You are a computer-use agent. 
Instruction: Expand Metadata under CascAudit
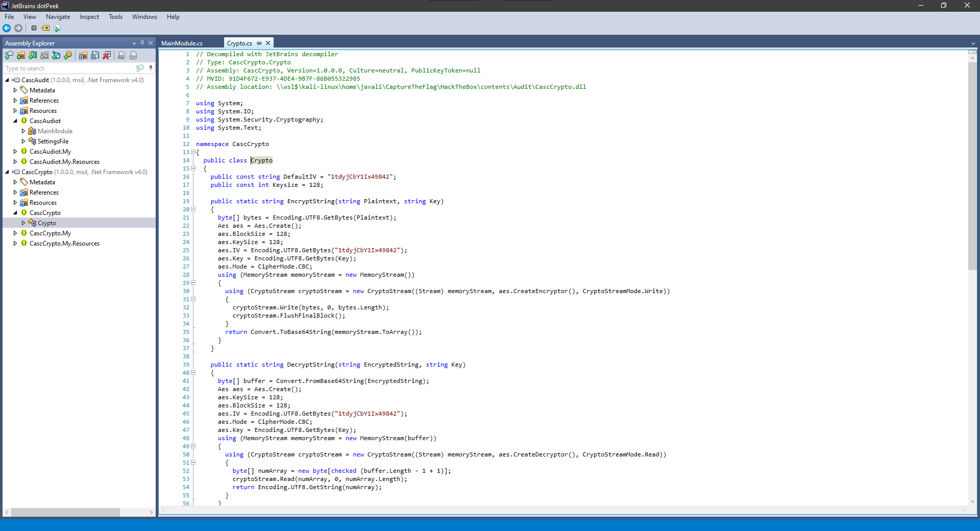(x=15, y=90)
